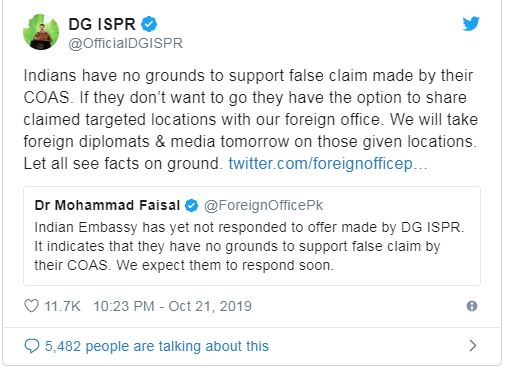Click the speech bubble conversation icon
512x371 pixels.
click(x=32, y=346)
